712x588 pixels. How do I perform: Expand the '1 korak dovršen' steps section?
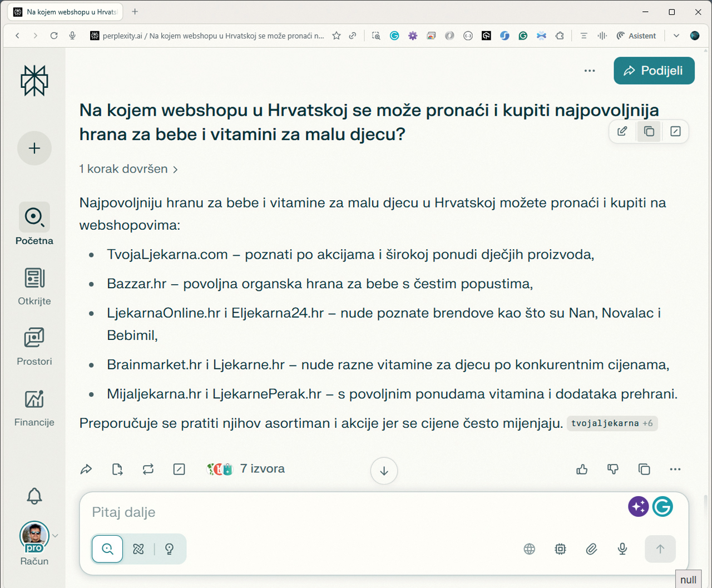coord(128,169)
